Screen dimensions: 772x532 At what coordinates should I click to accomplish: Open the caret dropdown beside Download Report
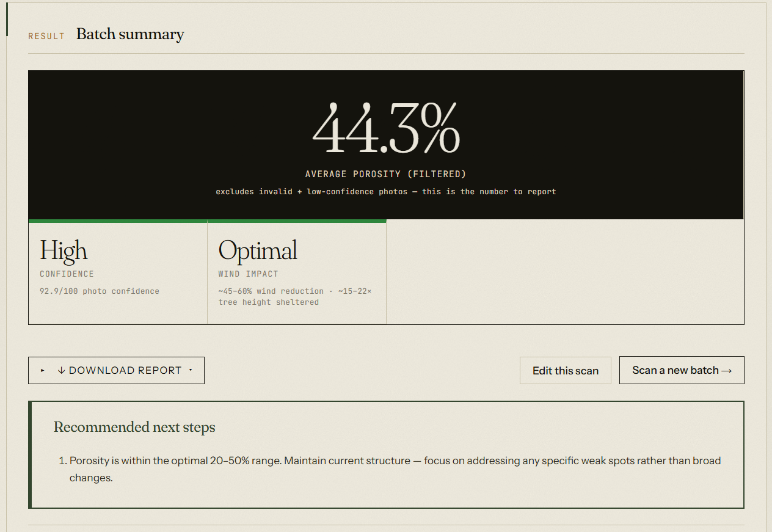click(x=191, y=370)
